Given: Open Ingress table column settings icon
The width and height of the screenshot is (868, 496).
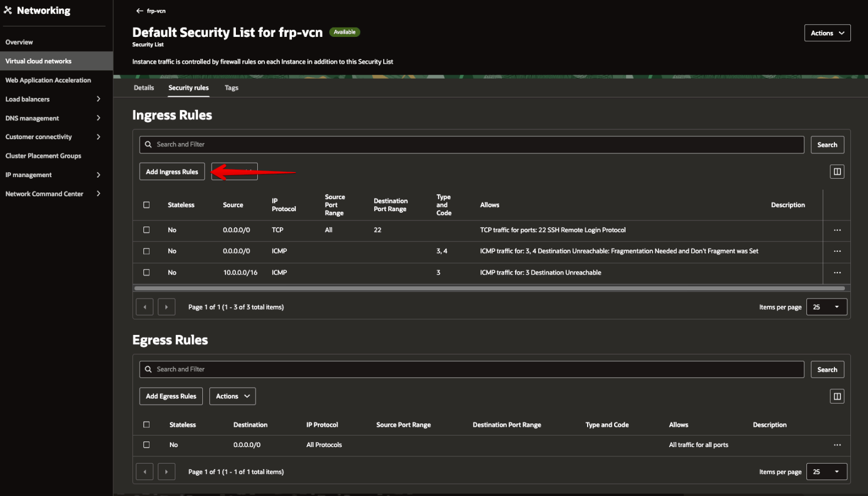Looking at the screenshot, I should pos(837,172).
